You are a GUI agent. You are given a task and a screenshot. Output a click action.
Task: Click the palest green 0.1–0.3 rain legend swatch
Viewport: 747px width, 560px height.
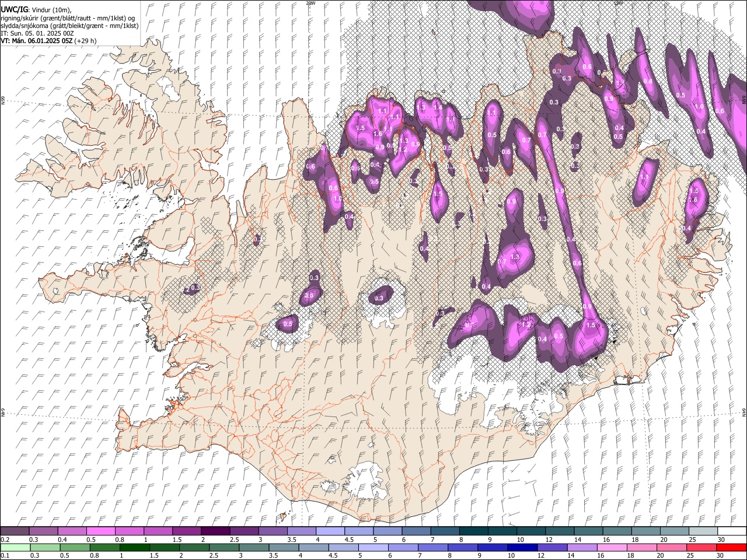coord(15,547)
